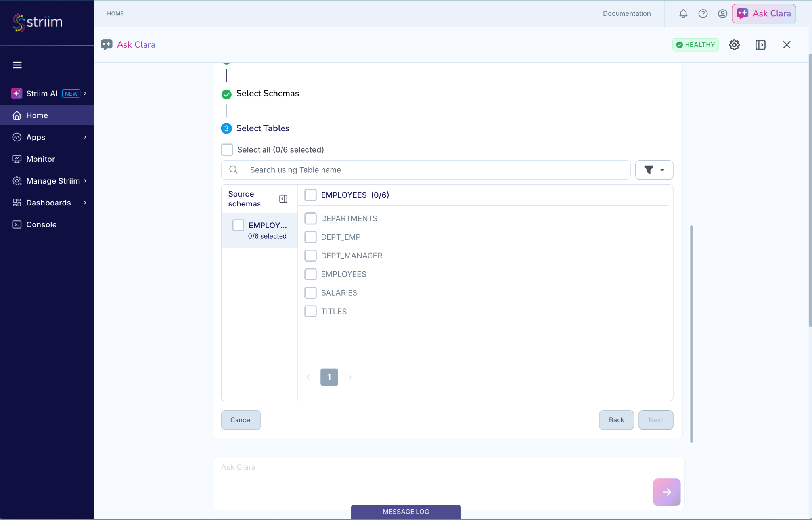The image size is (812, 520).
Task: Click the HEALTHY status badge
Action: [696, 45]
